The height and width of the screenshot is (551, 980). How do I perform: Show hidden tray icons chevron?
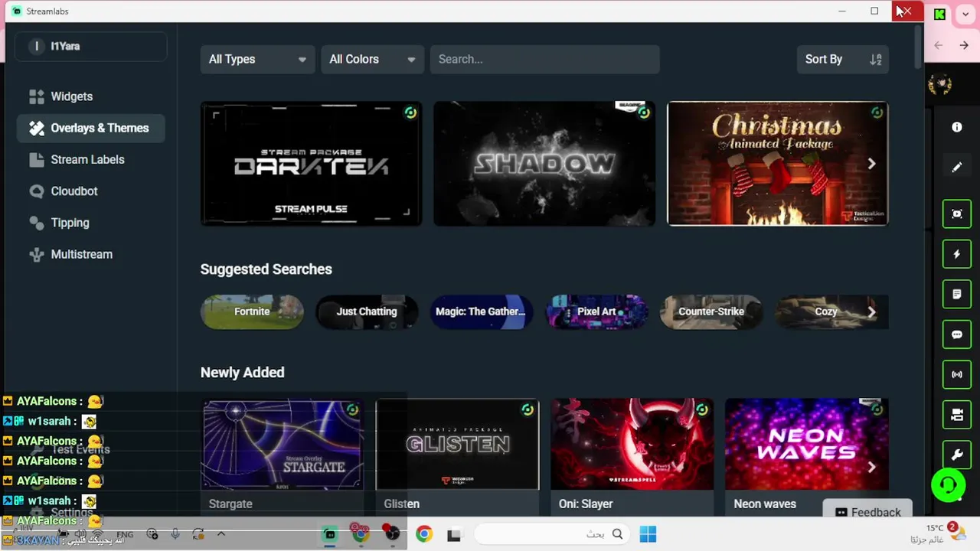pos(221,534)
